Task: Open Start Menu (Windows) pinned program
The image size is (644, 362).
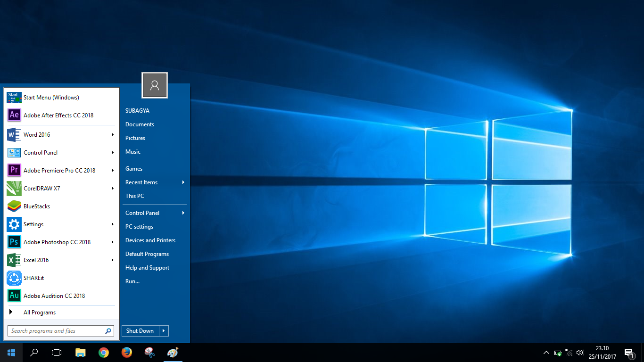Action: [61, 98]
